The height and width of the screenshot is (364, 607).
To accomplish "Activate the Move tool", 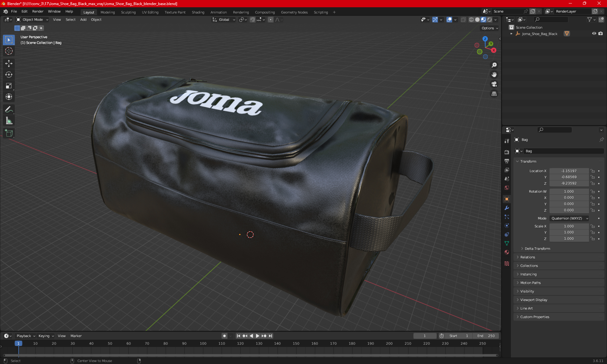I will click(9, 64).
